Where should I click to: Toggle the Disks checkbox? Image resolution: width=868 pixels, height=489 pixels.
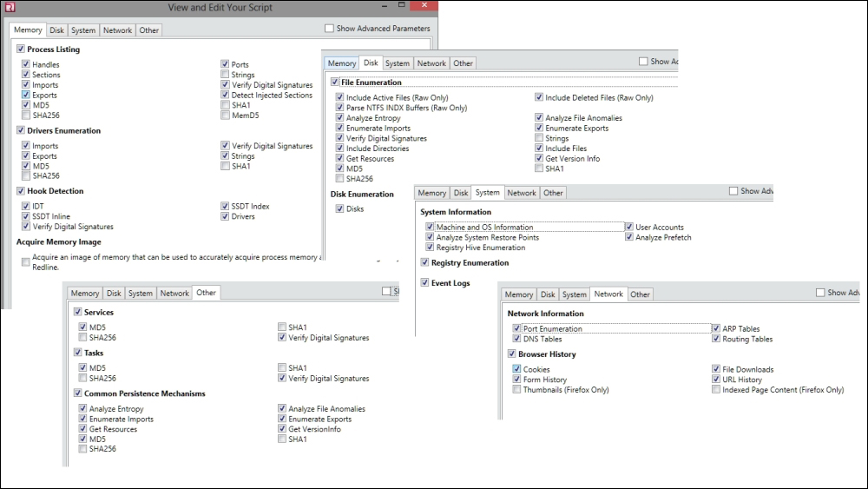340,208
